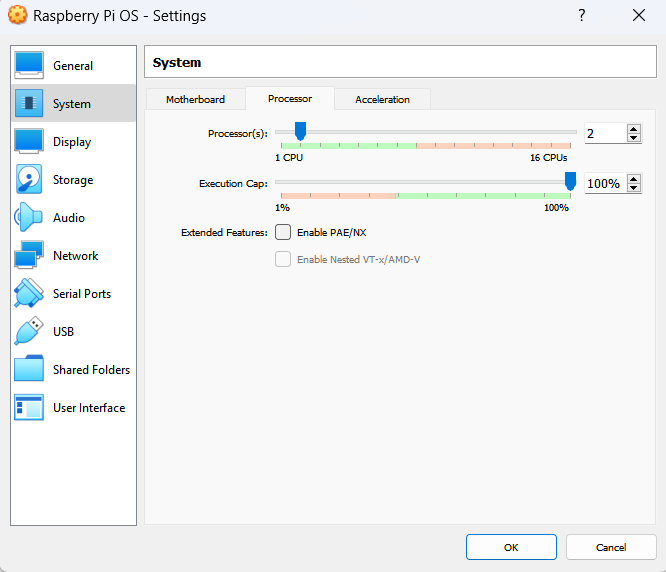Select the Audio speaker icon
The height and width of the screenshot is (572, 666).
[29, 218]
